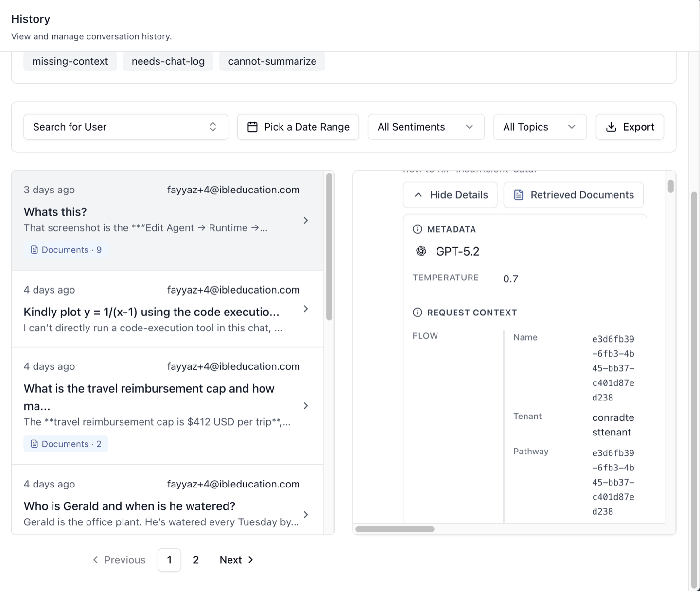Click the GPT-5.2 model name
The image size is (700, 591).
[x=458, y=251]
